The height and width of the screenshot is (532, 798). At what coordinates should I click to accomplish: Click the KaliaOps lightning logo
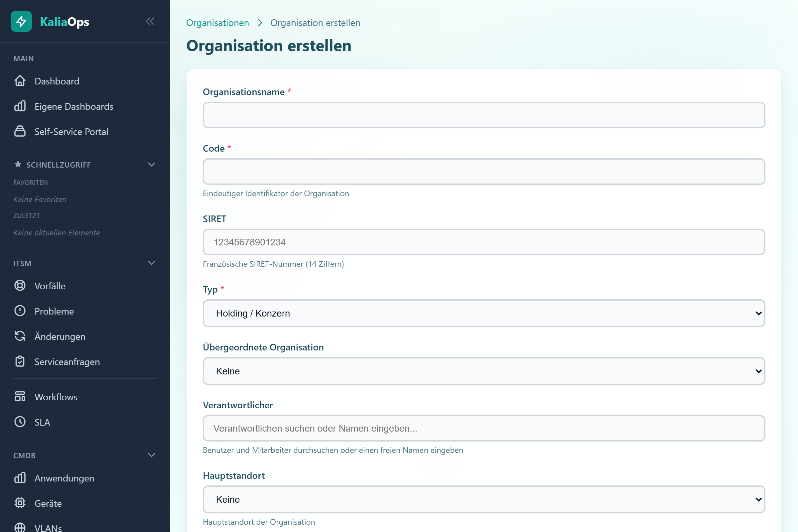point(21,21)
